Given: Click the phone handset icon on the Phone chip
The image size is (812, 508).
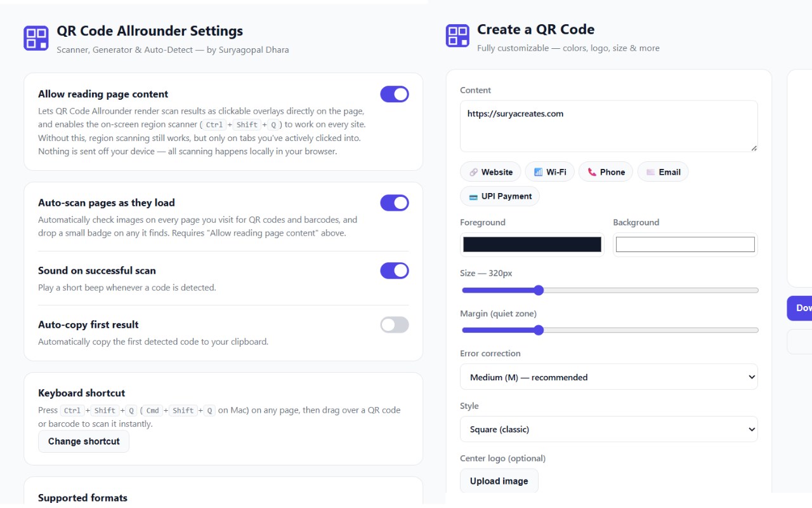Looking at the screenshot, I should [x=592, y=172].
